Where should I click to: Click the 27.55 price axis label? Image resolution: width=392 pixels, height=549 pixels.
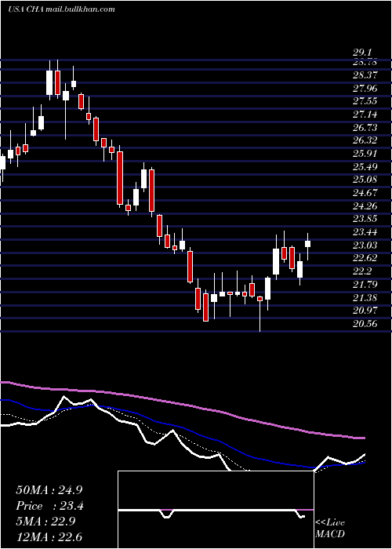coord(365,101)
